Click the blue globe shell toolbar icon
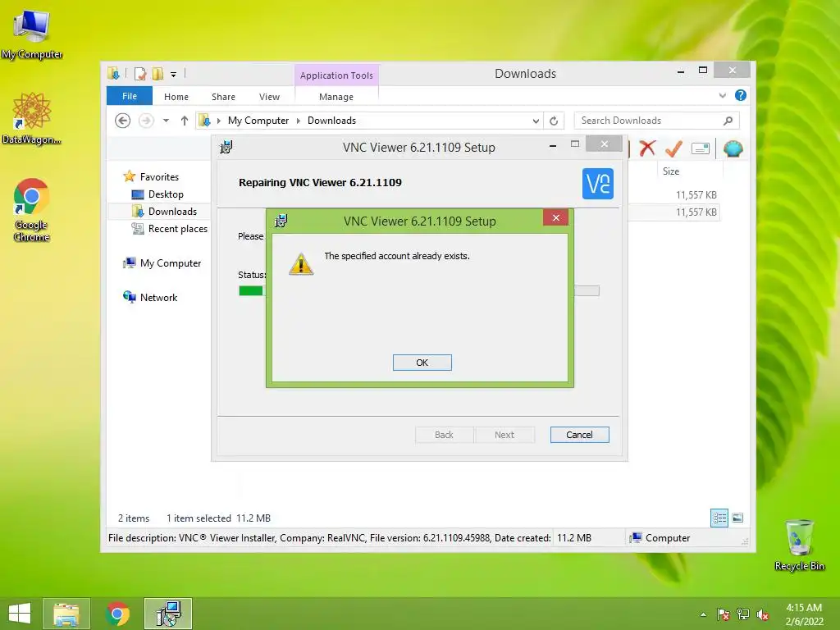This screenshot has height=630, width=840. point(733,148)
